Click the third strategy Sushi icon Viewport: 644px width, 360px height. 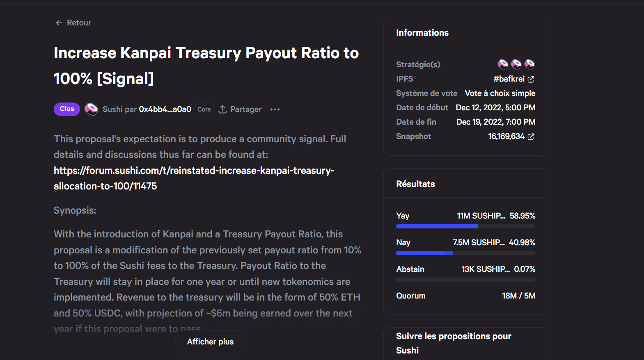pyautogui.click(x=530, y=64)
